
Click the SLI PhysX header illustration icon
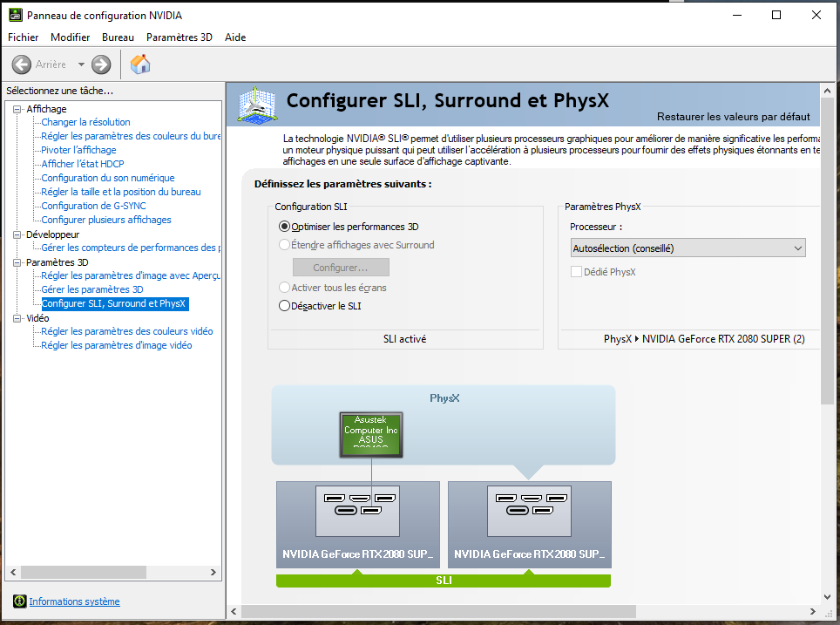[x=257, y=104]
